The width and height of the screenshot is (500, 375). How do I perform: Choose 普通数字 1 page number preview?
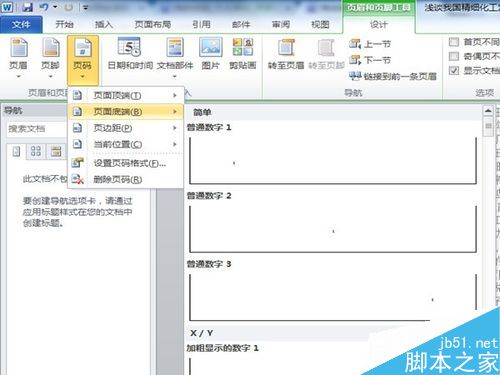pos(333,160)
